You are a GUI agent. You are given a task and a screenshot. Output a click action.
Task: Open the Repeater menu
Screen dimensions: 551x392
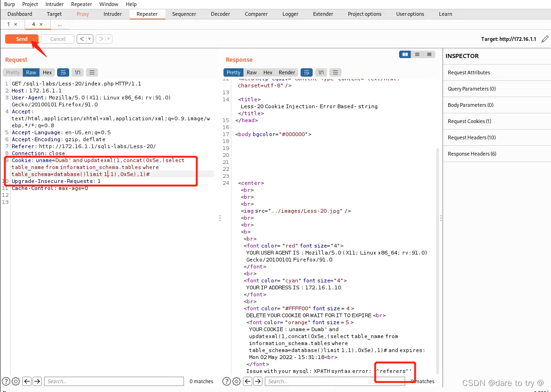(x=81, y=4)
